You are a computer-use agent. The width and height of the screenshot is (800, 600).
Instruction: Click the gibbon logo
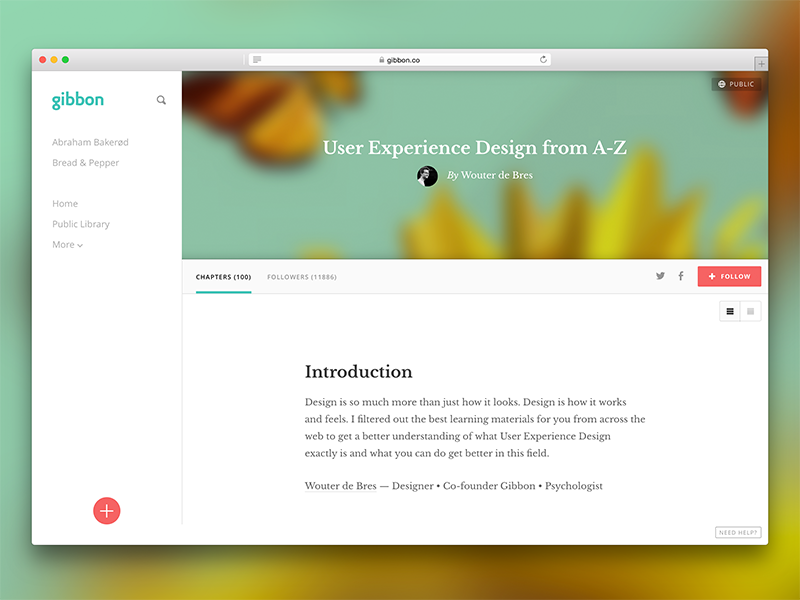(78, 100)
